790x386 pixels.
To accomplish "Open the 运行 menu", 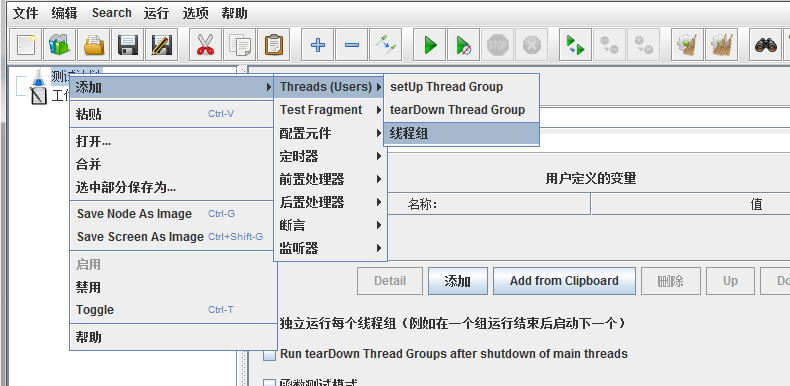I will coord(156,13).
